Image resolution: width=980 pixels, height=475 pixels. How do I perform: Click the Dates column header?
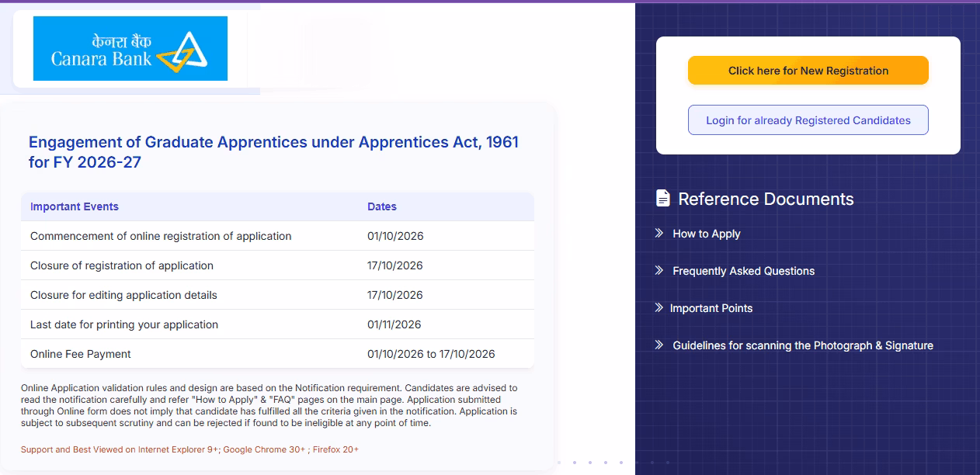coord(382,206)
